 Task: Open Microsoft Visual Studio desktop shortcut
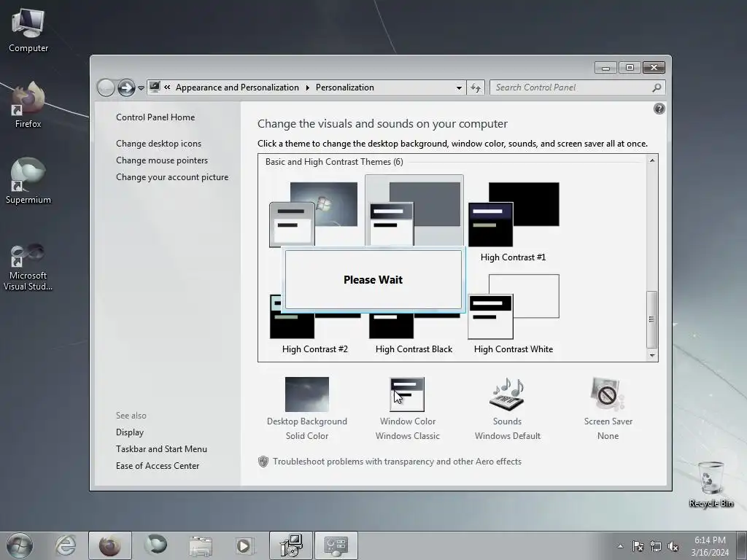(x=28, y=267)
